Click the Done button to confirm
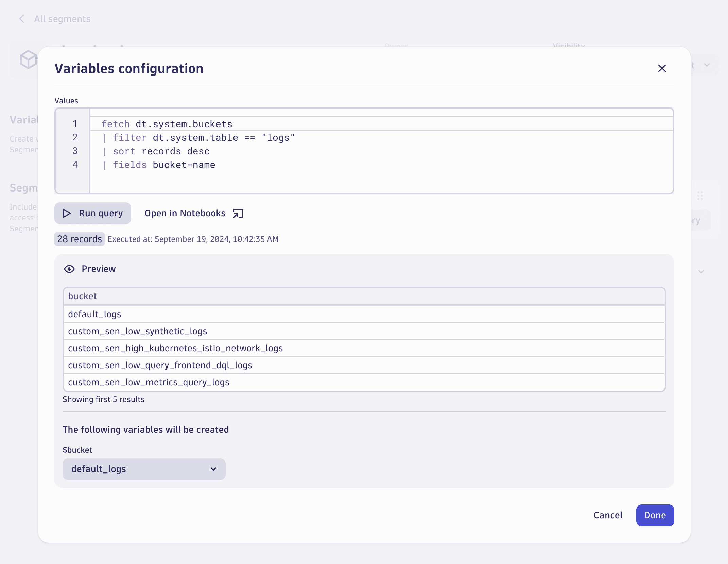 coord(655,515)
